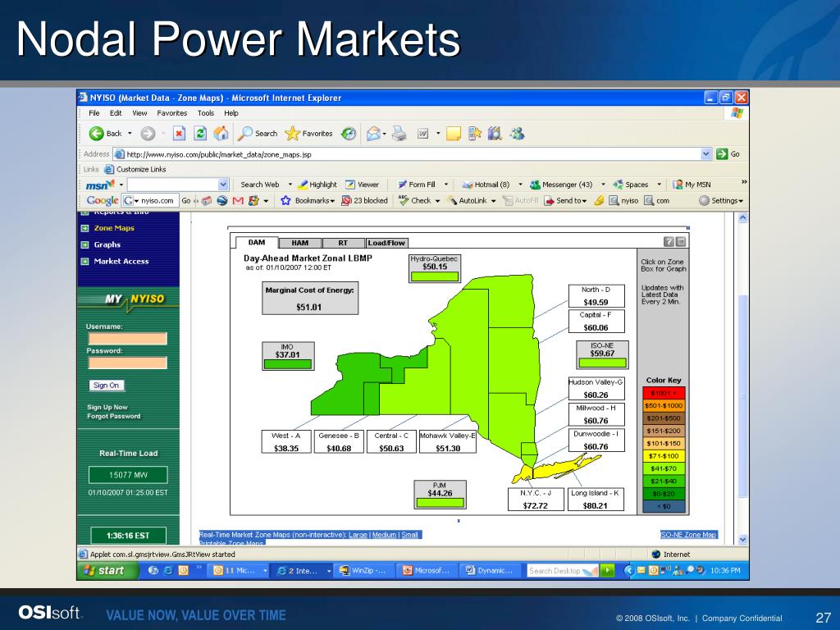This screenshot has height=630, width=840.
Task: Click the Print icon
Action: pyautogui.click(x=399, y=134)
